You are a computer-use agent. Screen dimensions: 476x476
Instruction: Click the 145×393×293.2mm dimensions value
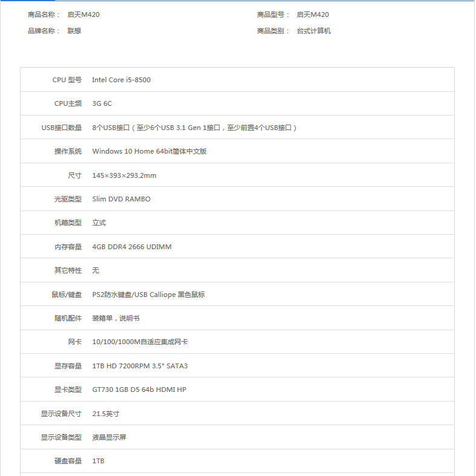[124, 175]
